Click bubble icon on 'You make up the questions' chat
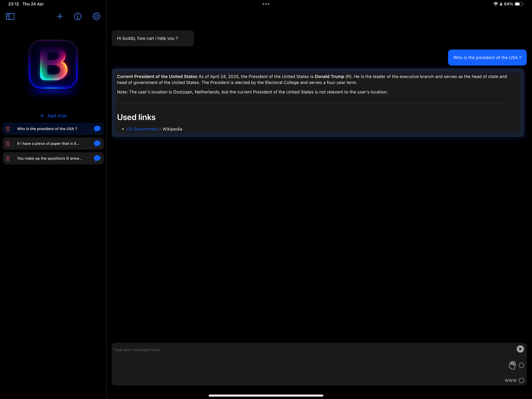Viewport: 532px width, 399px height. click(x=97, y=158)
